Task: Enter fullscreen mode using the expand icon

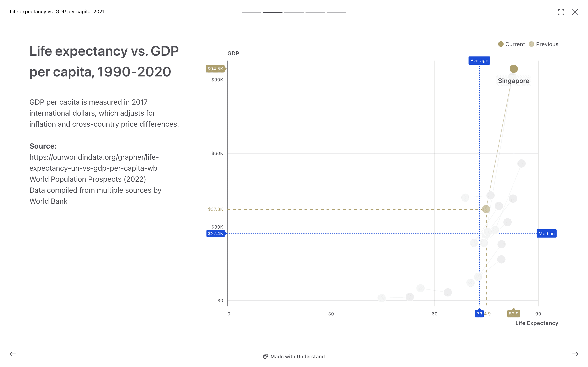Action: pyautogui.click(x=561, y=12)
